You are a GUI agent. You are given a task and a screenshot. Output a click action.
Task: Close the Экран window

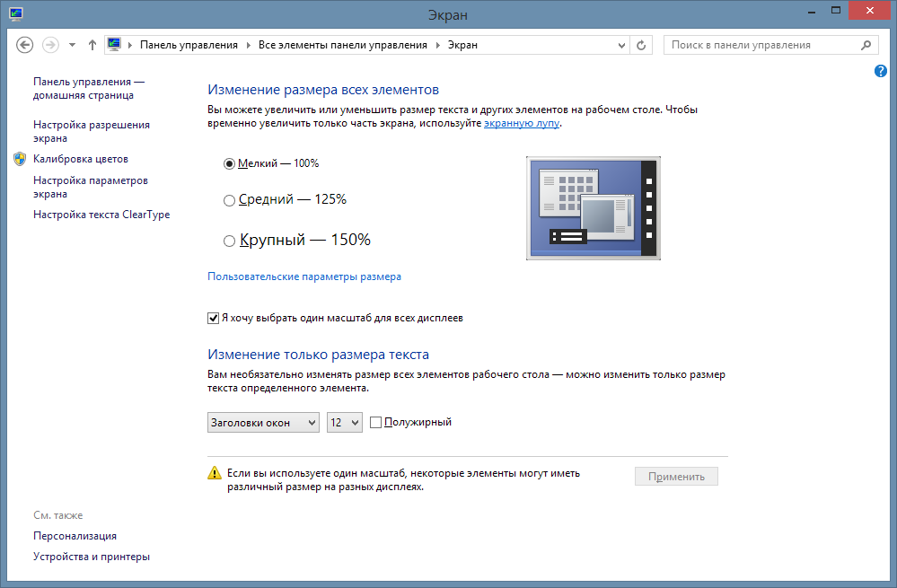(x=869, y=11)
